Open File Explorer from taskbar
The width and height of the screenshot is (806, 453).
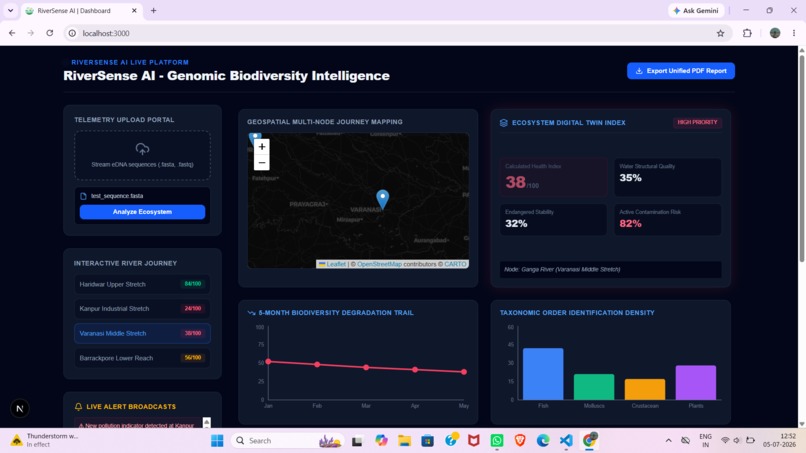point(405,441)
